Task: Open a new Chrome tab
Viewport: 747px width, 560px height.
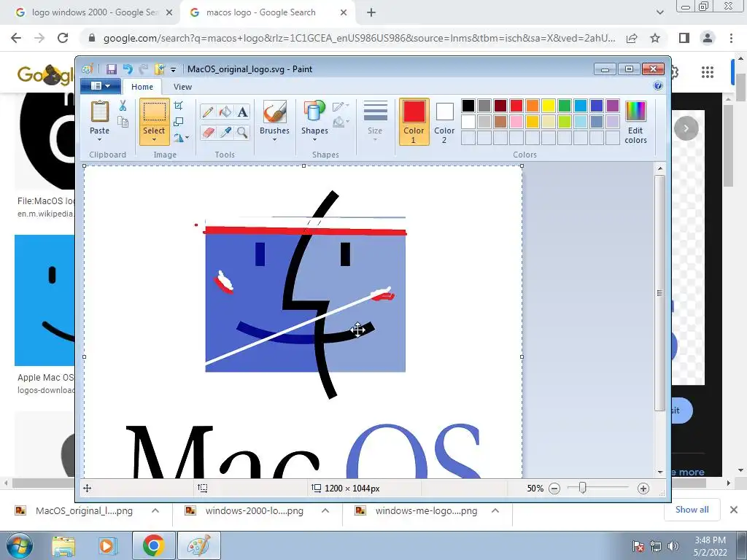Action: coord(371,12)
